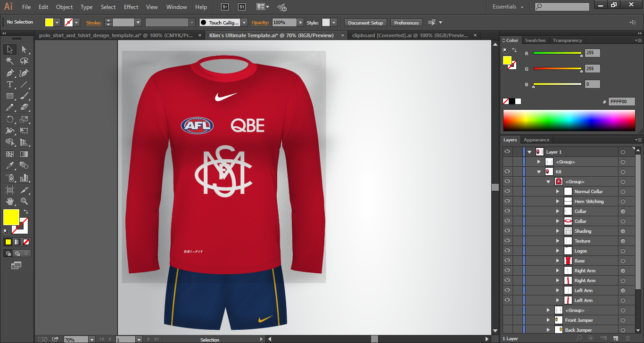Hide Layer 1 with its eye icon

(x=507, y=152)
